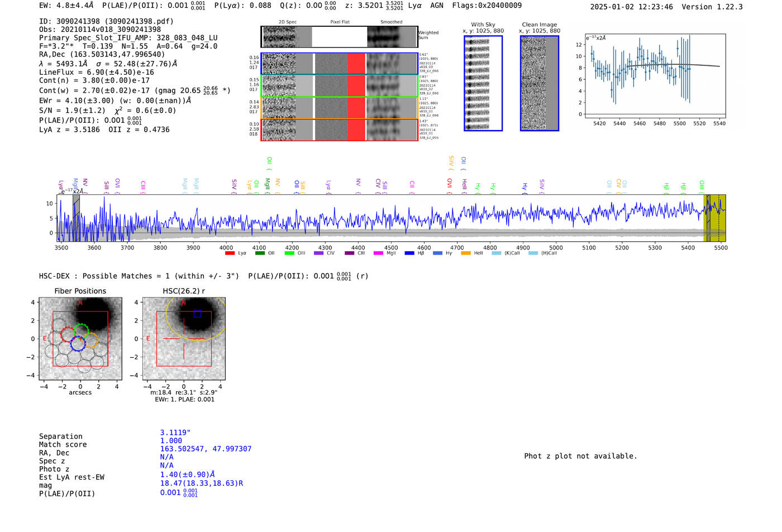Viewport: 782px width, 532px height.
Task: Click the yellow highlighted band in the spectrum
Action: 714,218
